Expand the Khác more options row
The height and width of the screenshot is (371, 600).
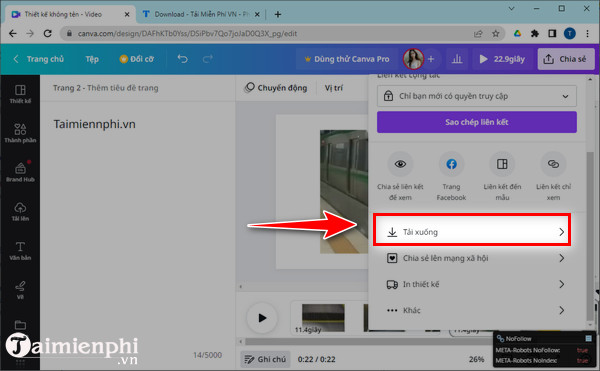tap(476, 310)
